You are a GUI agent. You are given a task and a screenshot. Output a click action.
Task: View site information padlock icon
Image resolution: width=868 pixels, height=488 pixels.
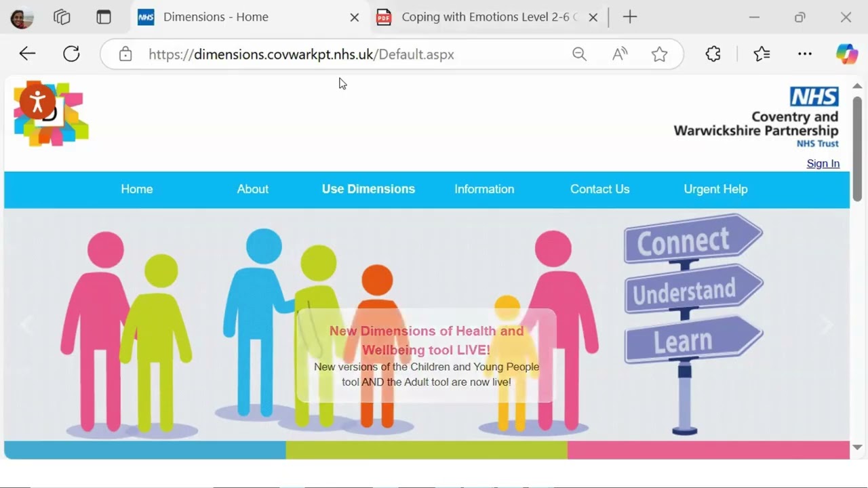pos(125,54)
